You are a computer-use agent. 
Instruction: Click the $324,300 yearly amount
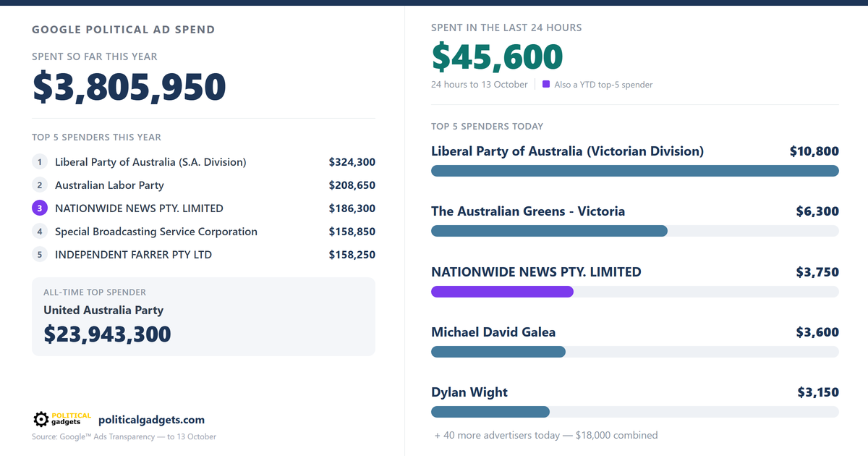pos(352,162)
